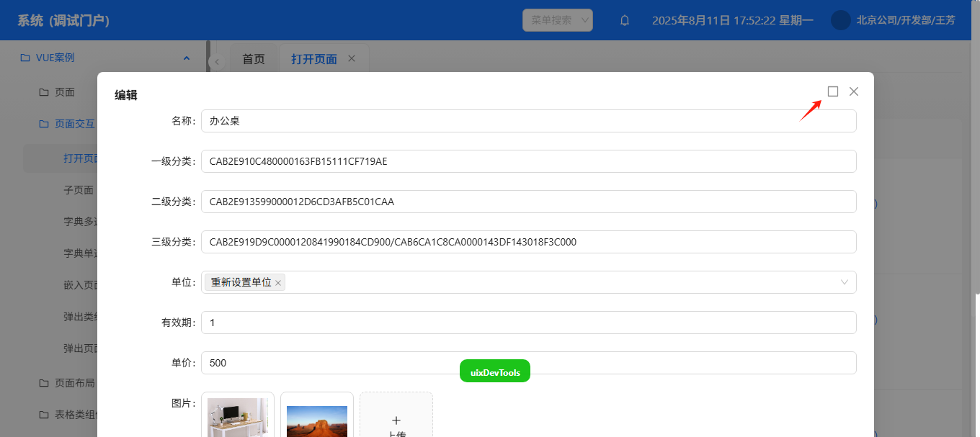Screen dimensions: 980x437
Task: Open the desk image thumbnail
Action: 238,417
